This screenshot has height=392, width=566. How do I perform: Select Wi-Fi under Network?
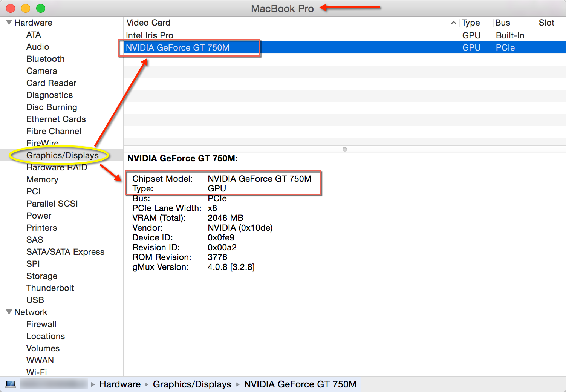(x=37, y=372)
